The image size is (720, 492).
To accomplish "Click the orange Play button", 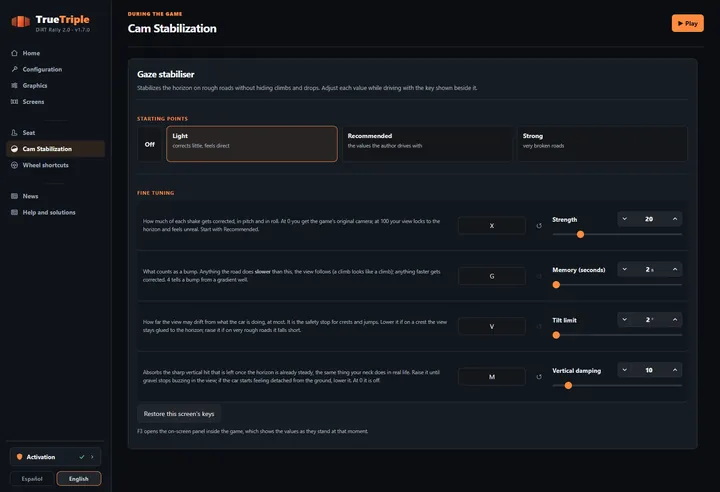I will [687, 23].
